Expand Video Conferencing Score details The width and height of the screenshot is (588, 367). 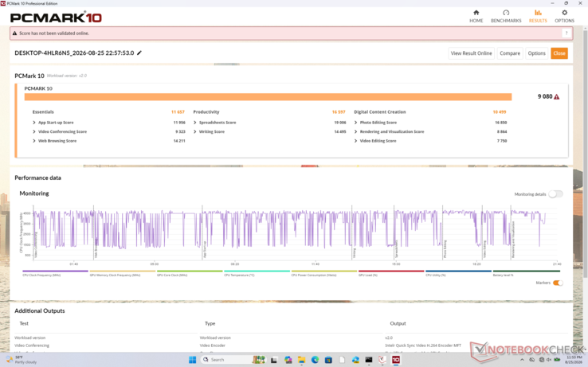[34, 131]
